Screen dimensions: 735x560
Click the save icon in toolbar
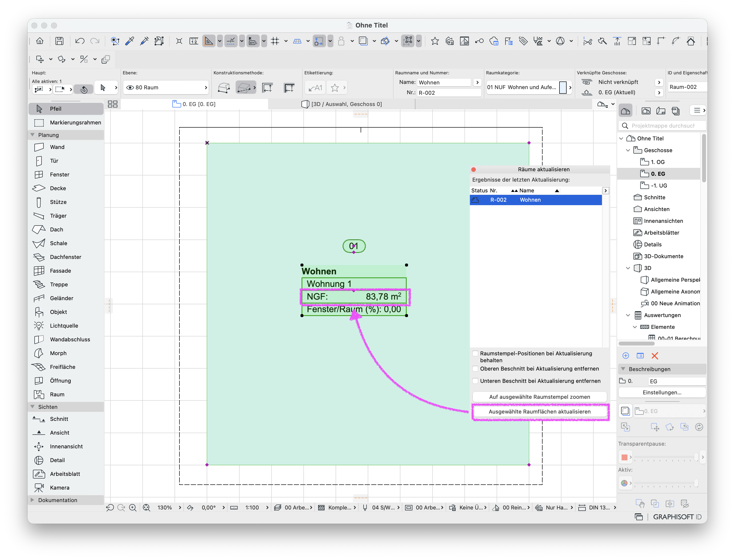coord(59,41)
